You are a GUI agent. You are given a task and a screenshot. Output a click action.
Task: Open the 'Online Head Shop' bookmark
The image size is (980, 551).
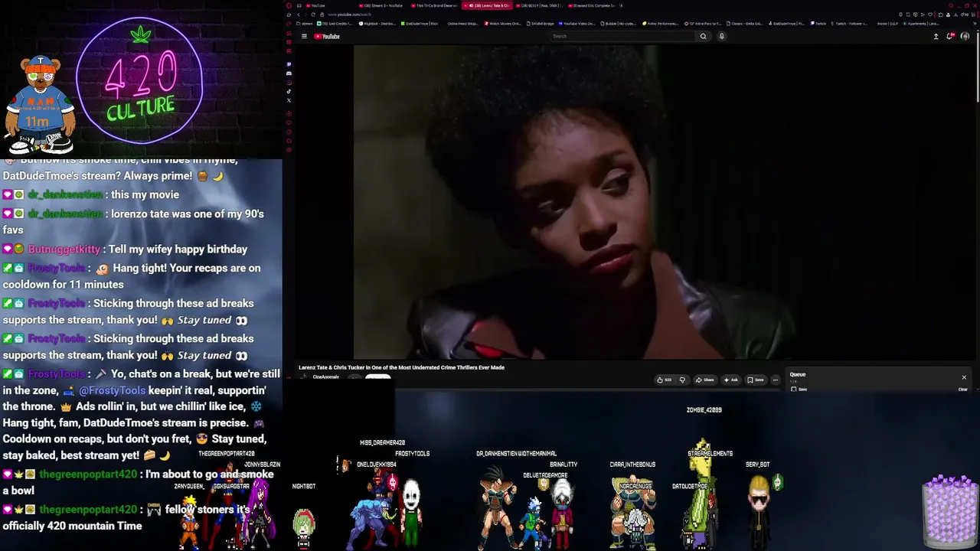tap(461, 24)
